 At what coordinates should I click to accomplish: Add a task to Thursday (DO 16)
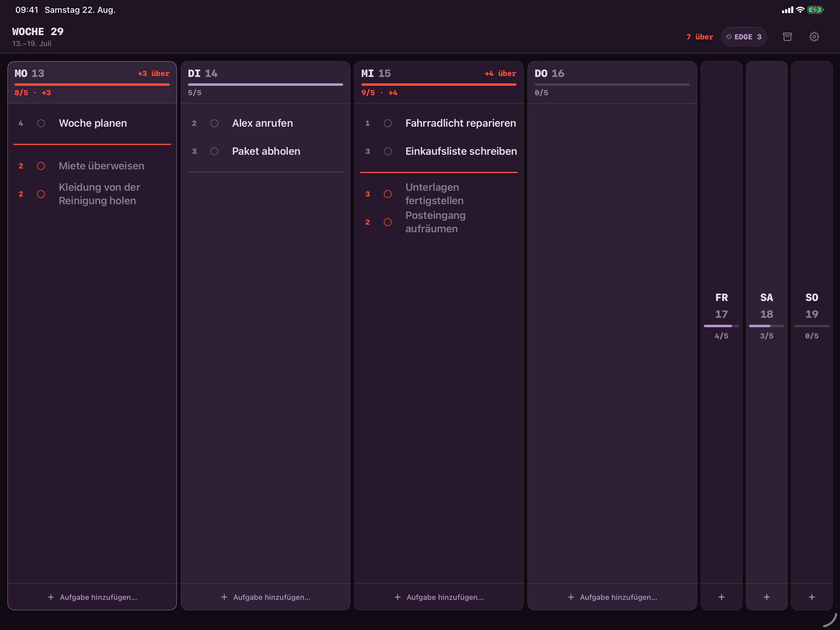coord(612,597)
